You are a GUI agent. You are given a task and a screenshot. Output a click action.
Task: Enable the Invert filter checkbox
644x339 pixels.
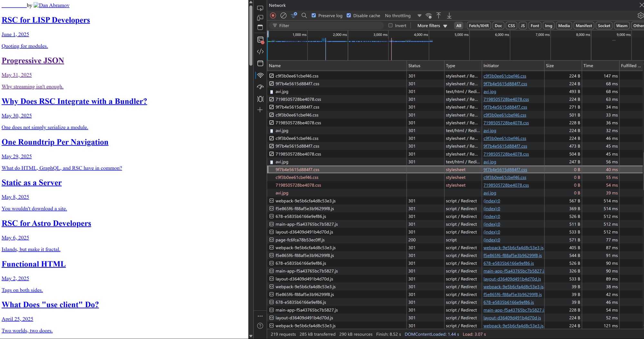click(390, 25)
